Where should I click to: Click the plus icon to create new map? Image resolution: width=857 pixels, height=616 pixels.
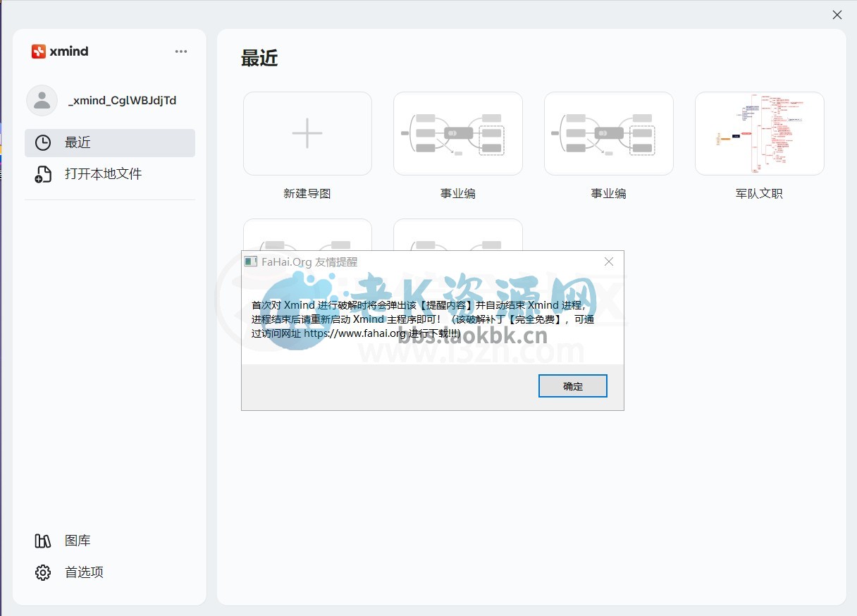point(307,133)
